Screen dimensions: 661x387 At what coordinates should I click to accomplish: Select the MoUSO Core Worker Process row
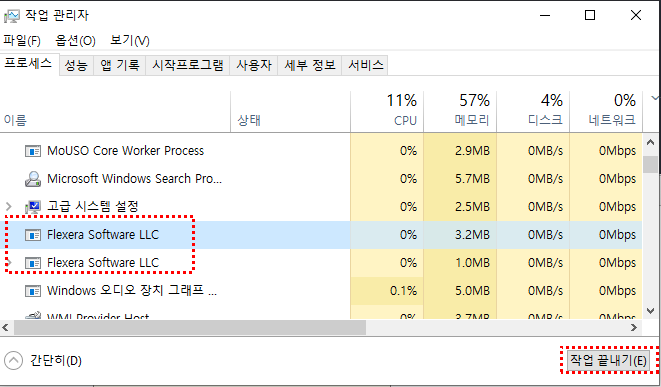pyautogui.click(x=321, y=151)
